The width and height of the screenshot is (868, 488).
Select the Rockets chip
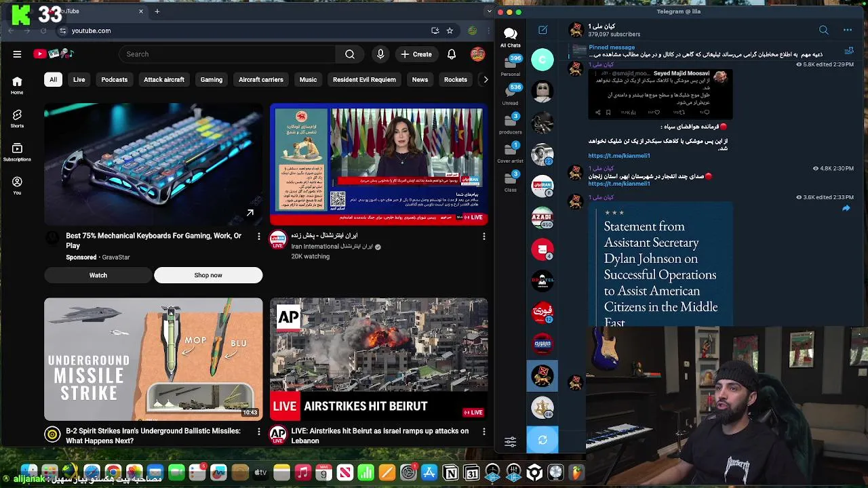(456, 79)
